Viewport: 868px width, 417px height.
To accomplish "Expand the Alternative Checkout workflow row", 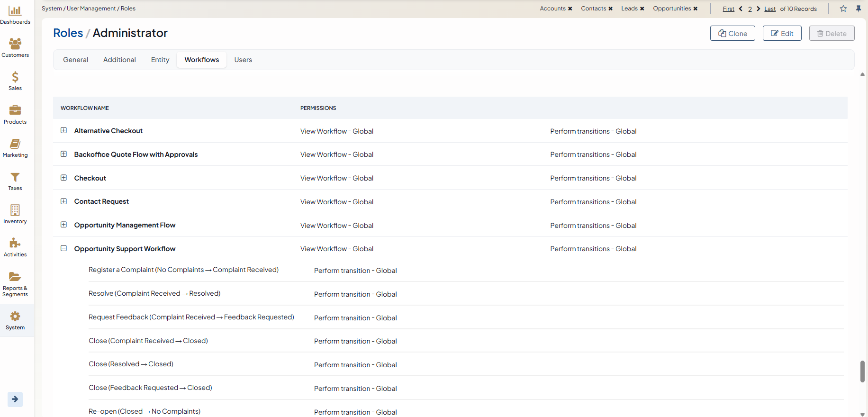I will tap(63, 131).
